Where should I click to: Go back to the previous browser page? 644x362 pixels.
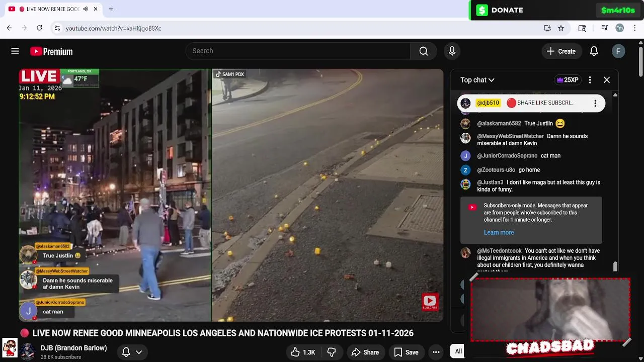9,28
